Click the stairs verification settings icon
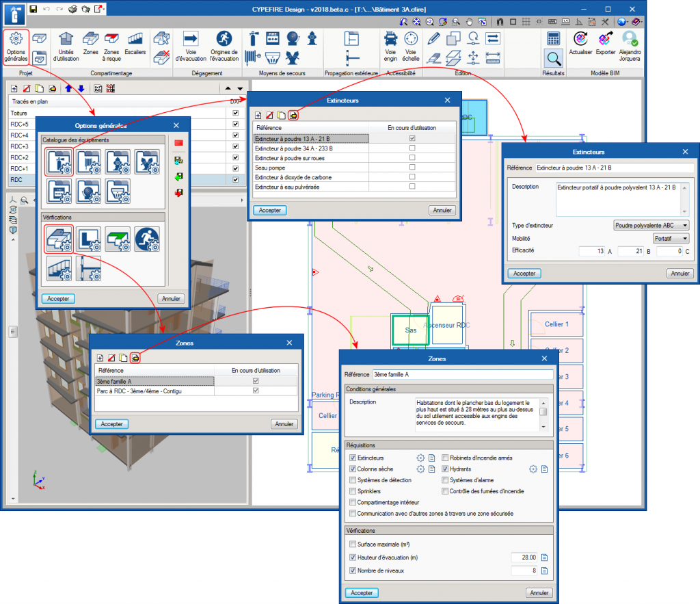 (x=59, y=269)
